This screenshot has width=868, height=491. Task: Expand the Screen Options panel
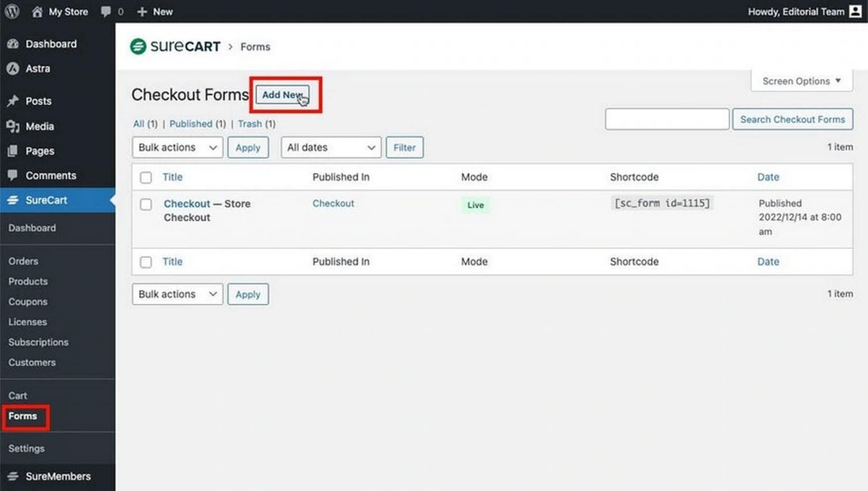(800, 81)
